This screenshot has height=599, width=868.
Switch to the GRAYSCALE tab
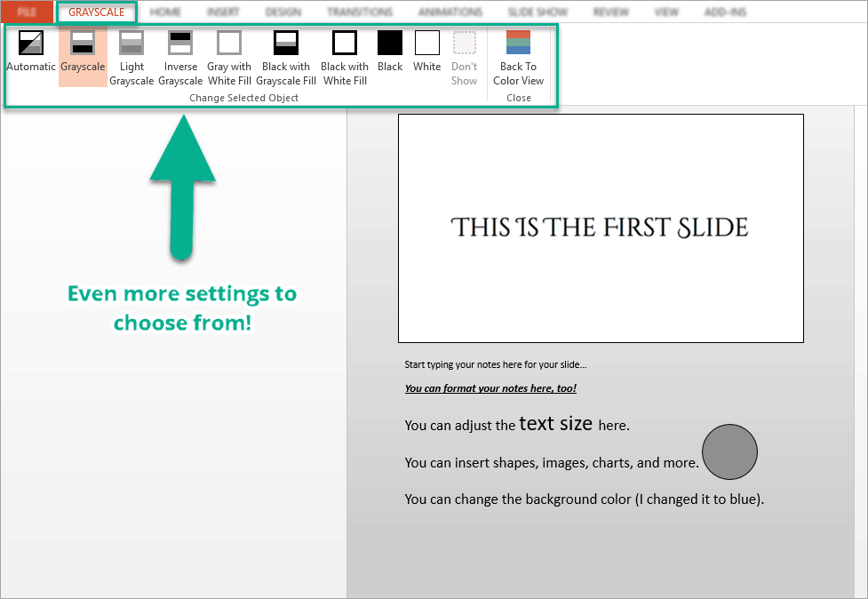(96, 12)
